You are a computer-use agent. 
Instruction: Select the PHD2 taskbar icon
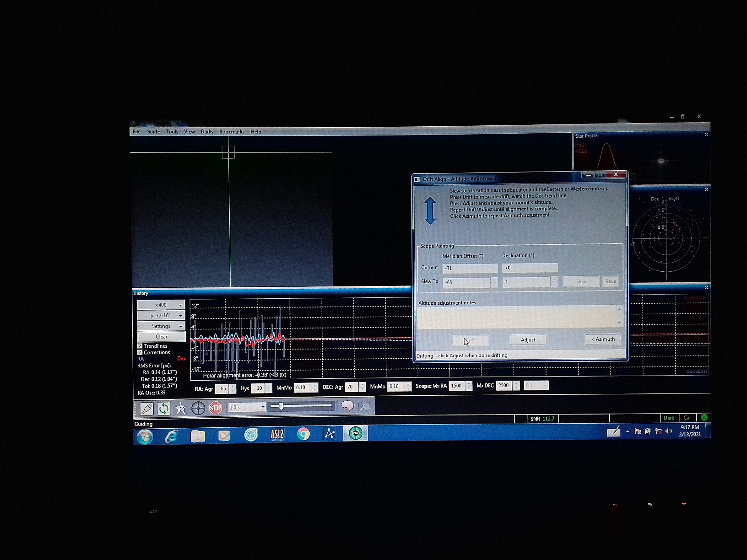356,433
